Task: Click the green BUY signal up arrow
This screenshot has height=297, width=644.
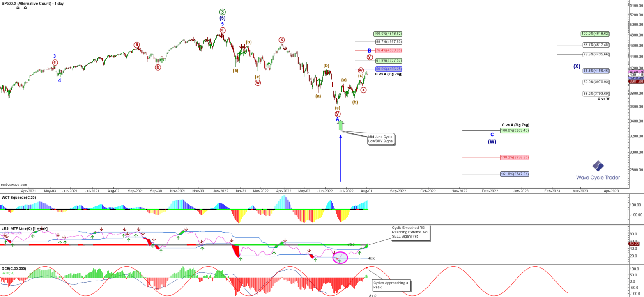Action: (x=340, y=126)
